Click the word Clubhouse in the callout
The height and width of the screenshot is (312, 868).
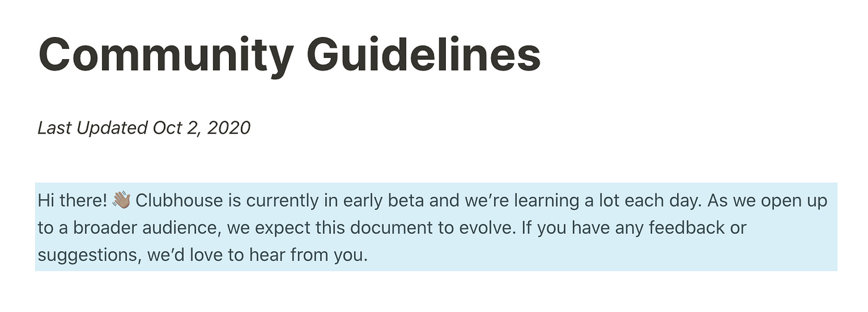(x=179, y=200)
